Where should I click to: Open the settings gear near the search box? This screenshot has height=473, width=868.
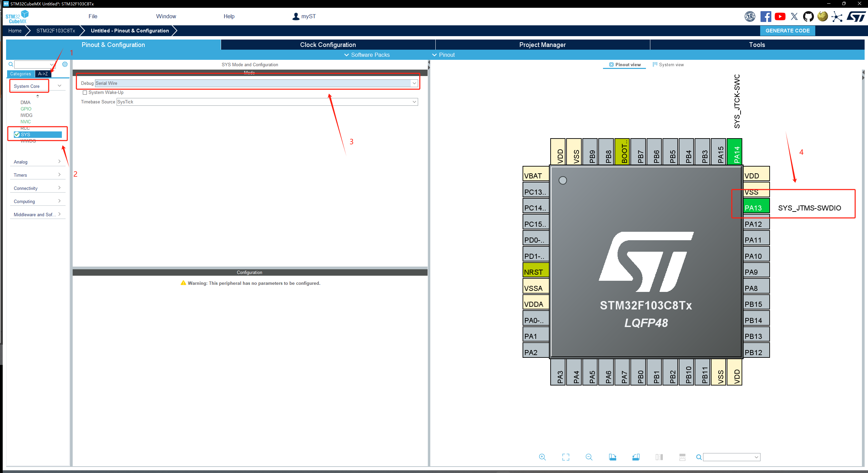(65, 64)
